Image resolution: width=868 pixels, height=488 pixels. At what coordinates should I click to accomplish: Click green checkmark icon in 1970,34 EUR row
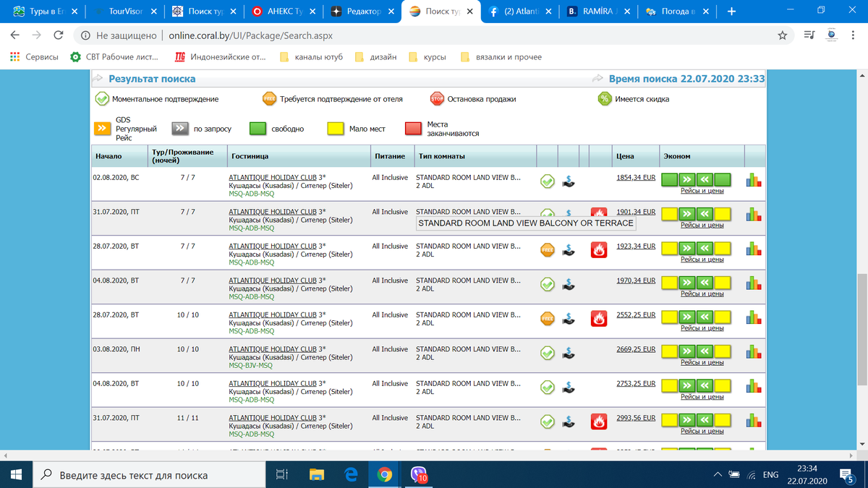pyautogui.click(x=548, y=285)
